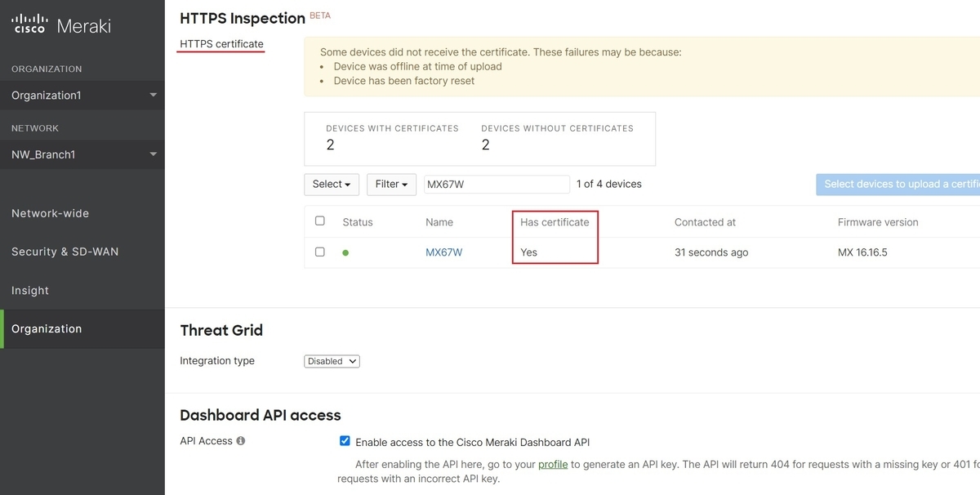The image size is (980, 495).
Task: Click the API Access info icon
Action: (x=241, y=441)
